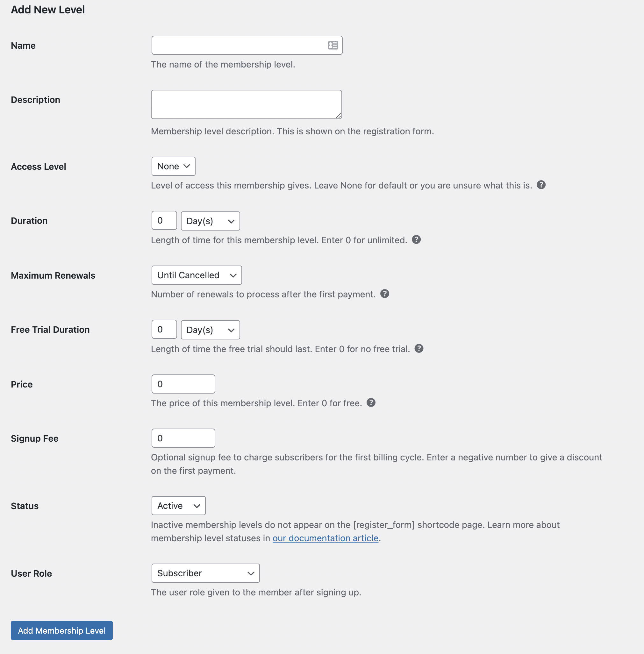Viewport: 644px width, 654px height.
Task: Click the Duration number input
Action: point(164,221)
